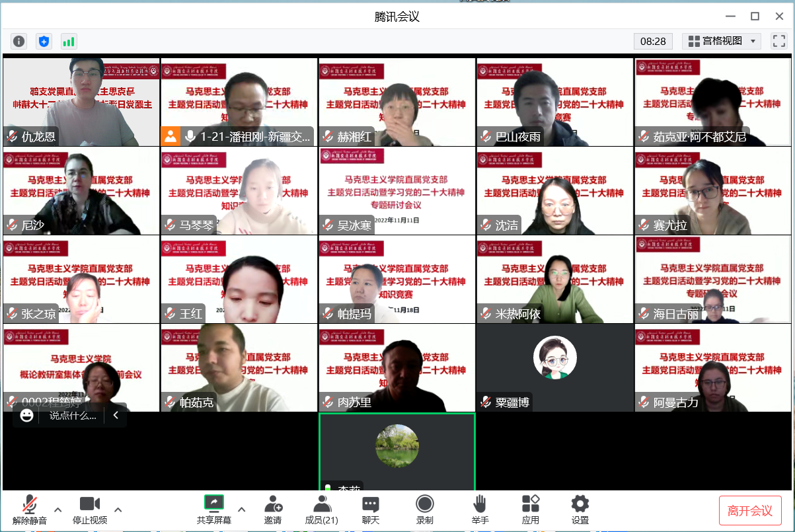Open meeting Settings (设置)
This screenshot has height=532, width=795.
pyautogui.click(x=580, y=510)
